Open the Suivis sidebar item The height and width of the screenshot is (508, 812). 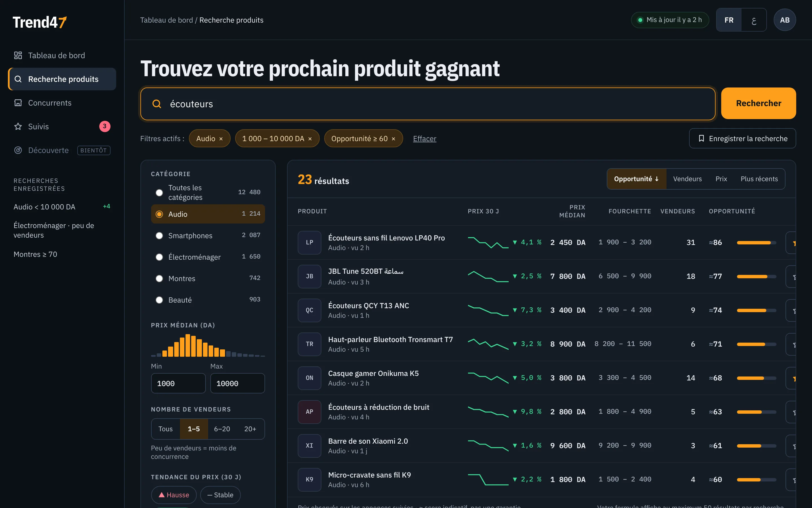62,126
